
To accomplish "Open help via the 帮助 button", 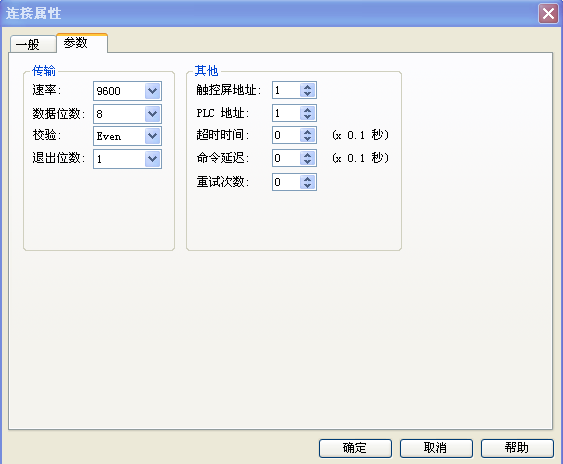I will 517,448.
